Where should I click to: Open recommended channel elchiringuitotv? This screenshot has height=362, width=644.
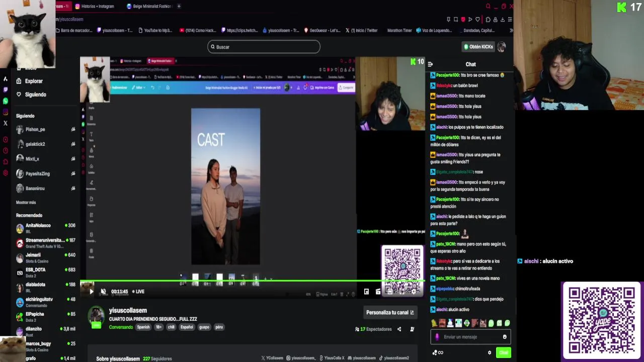45,302
